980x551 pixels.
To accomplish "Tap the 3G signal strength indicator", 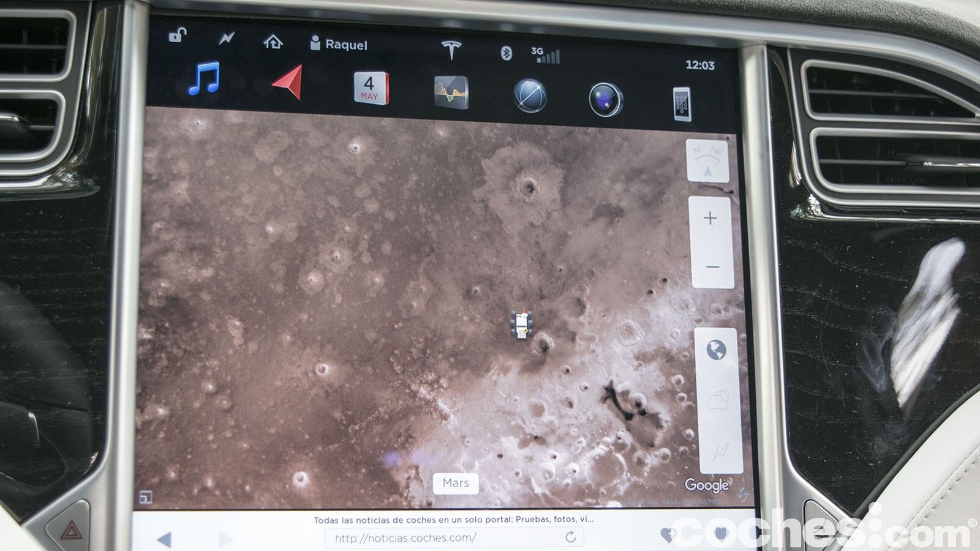I will click(x=545, y=54).
